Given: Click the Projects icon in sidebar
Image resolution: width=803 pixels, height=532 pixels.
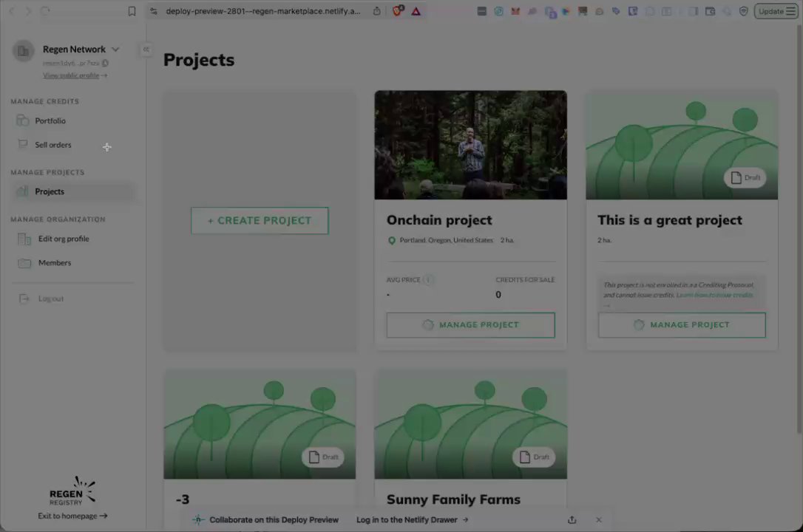Looking at the screenshot, I should coord(22,191).
